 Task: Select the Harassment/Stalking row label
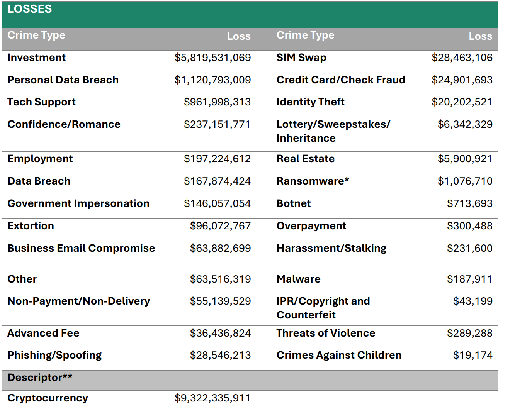pos(331,249)
